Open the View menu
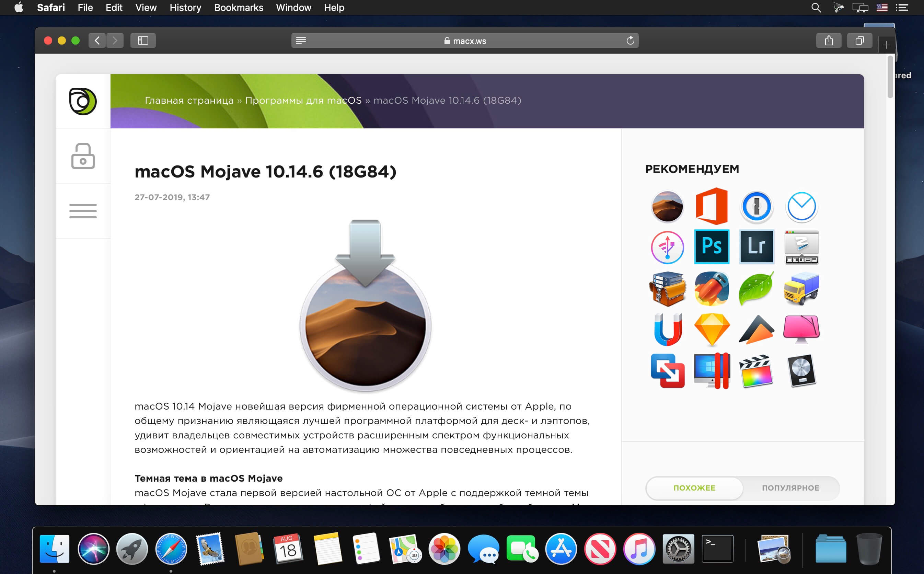The width and height of the screenshot is (924, 574). 146,8
